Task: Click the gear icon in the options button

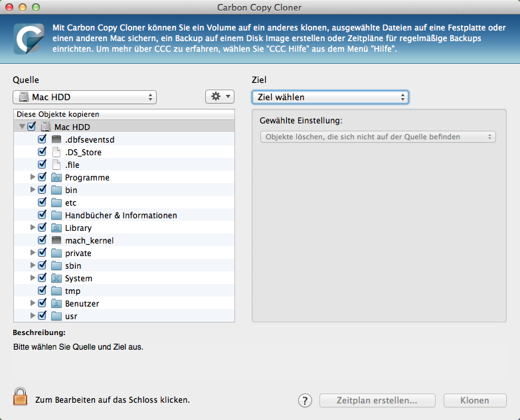Action: (216, 96)
